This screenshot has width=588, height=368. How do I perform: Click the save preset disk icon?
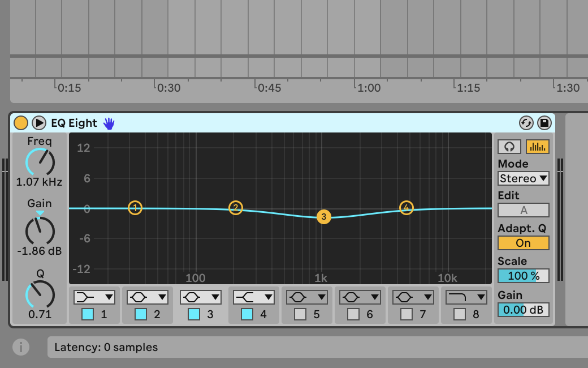tap(544, 123)
